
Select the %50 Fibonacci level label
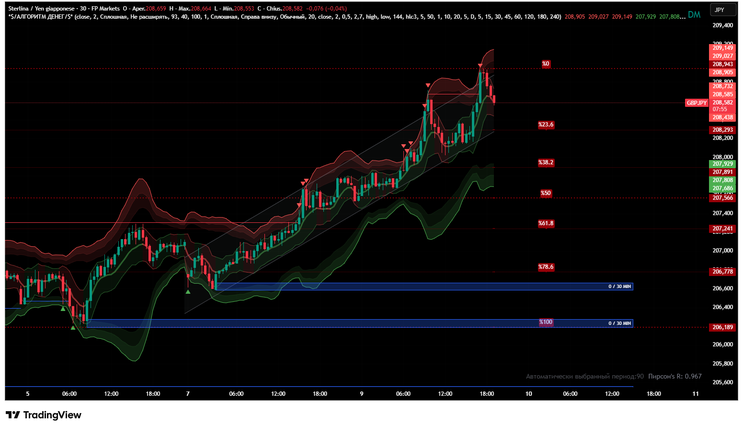point(546,193)
